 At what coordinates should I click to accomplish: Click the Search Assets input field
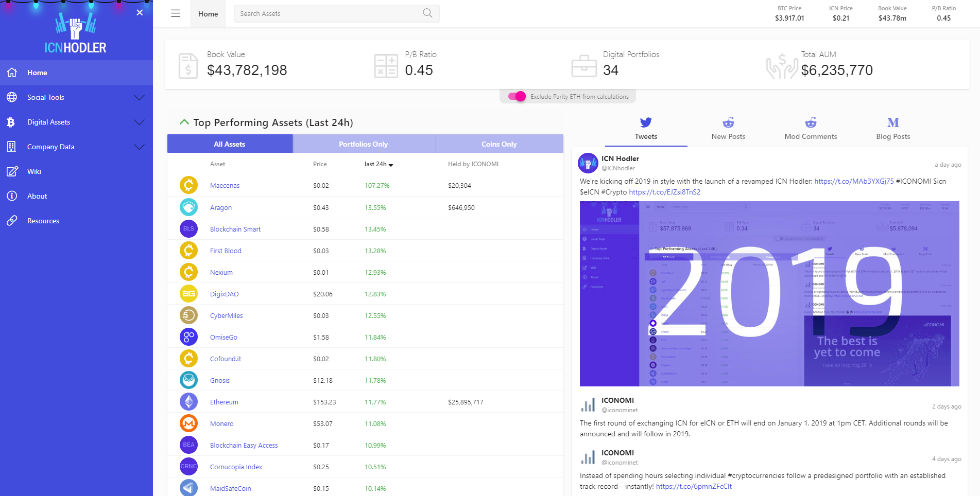pos(337,13)
